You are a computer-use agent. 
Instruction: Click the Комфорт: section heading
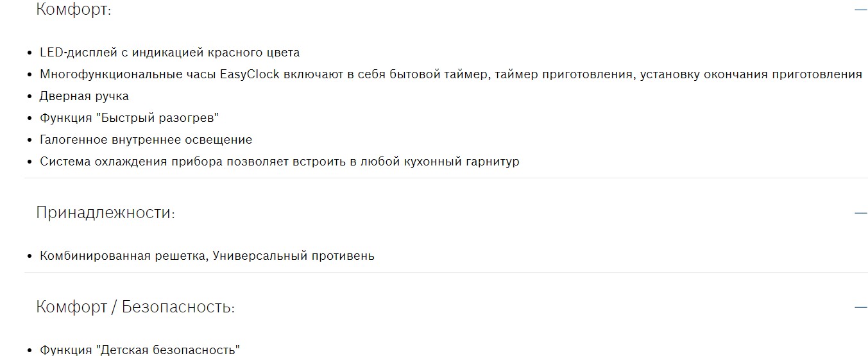coord(73,10)
